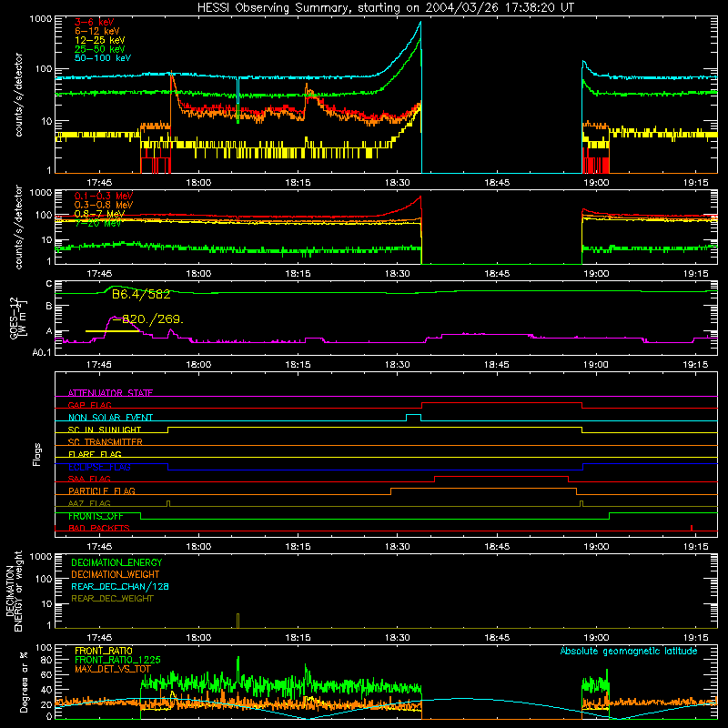Click the FRONT_RATIO_1225 legend label
Image resolution: width=728 pixels, height=728 pixels.
pyautogui.click(x=117, y=660)
